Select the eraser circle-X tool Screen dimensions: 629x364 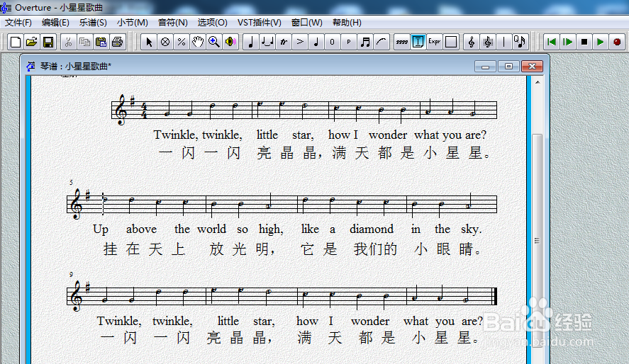click(x=165, y=42)
